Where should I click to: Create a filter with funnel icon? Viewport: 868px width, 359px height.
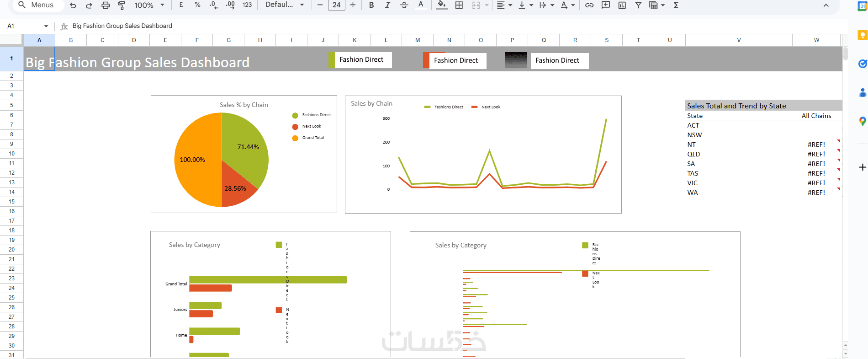pos(638,5)
